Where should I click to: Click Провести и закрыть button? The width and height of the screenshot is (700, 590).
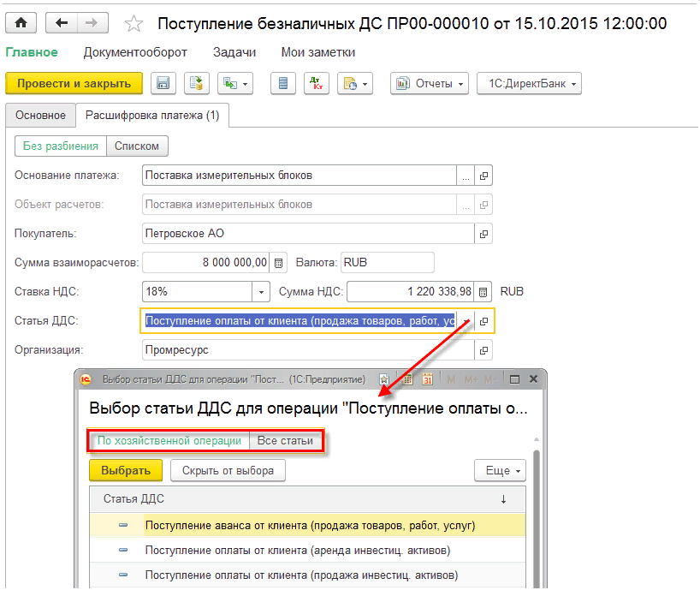tap(74, 83)
